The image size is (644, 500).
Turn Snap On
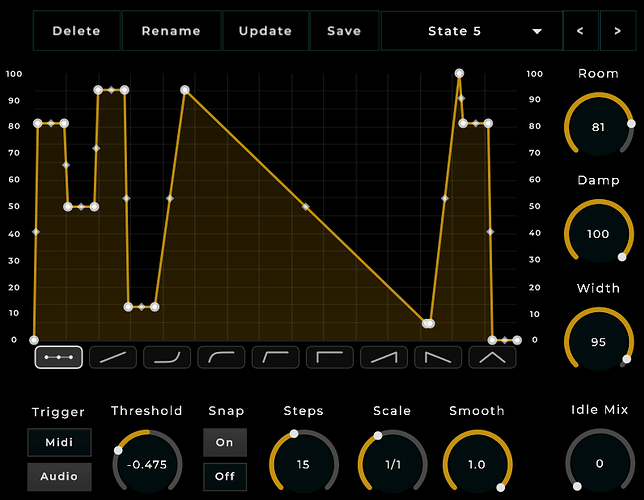(x=225, y=442)
